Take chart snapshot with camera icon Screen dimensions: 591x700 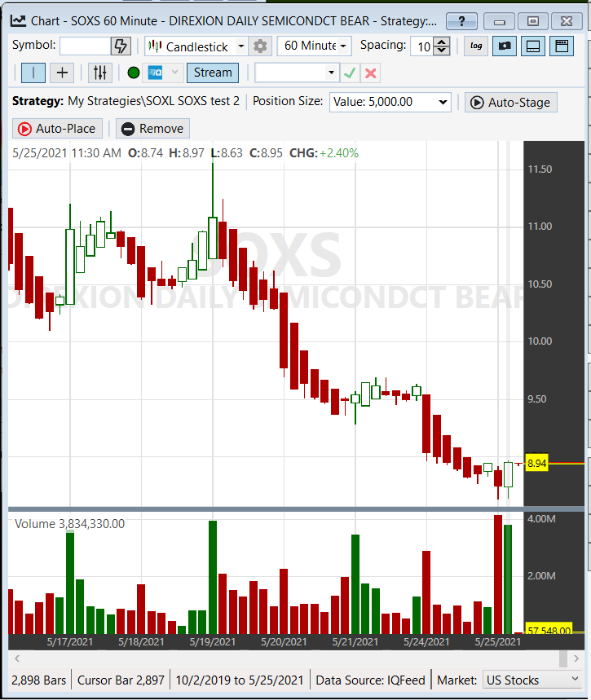[505, 46]
